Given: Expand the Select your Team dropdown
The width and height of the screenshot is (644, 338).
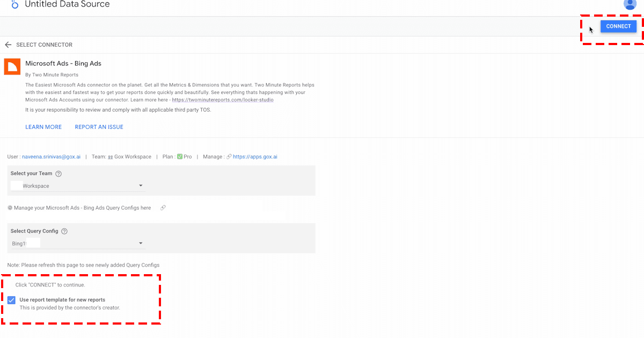Looking at the screenshot, I should coord(78,186).
